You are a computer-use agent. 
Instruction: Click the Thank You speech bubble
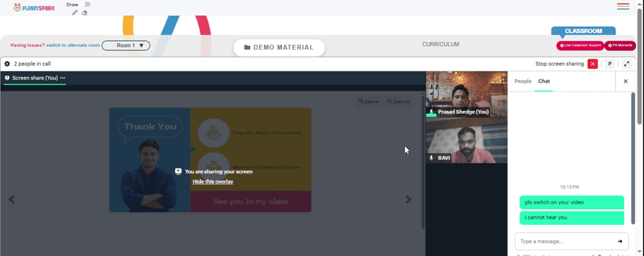pyautogui.click(x=150, y=127)
